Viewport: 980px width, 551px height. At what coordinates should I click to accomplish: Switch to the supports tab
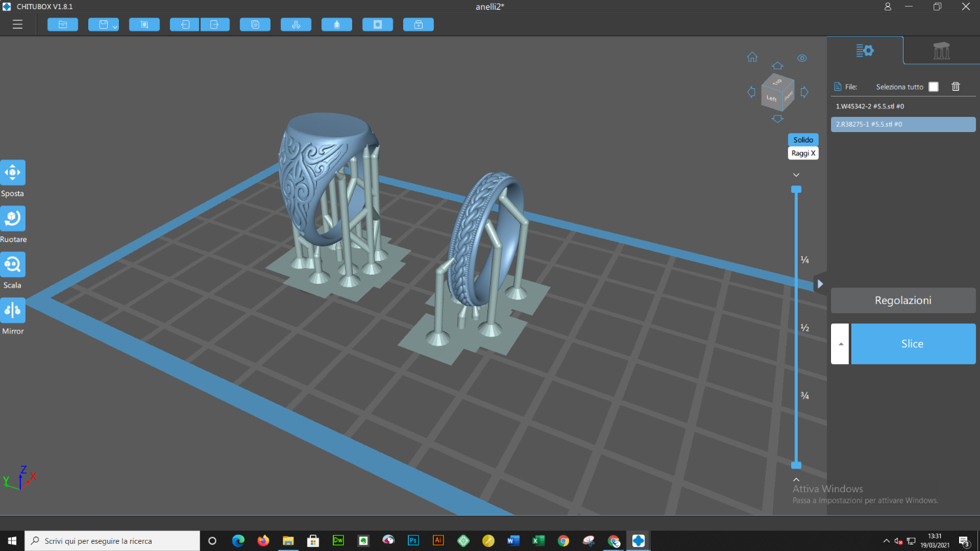941,50
